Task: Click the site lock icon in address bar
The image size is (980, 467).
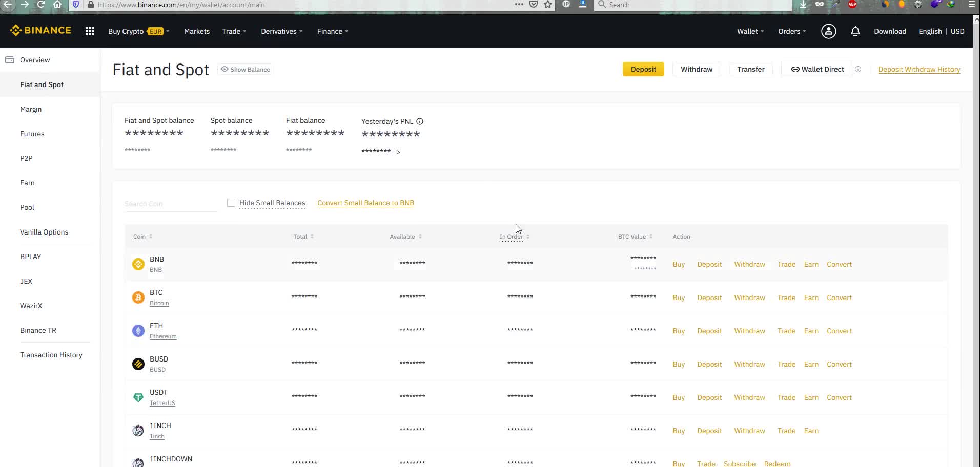Action: (x=91, y=5)
